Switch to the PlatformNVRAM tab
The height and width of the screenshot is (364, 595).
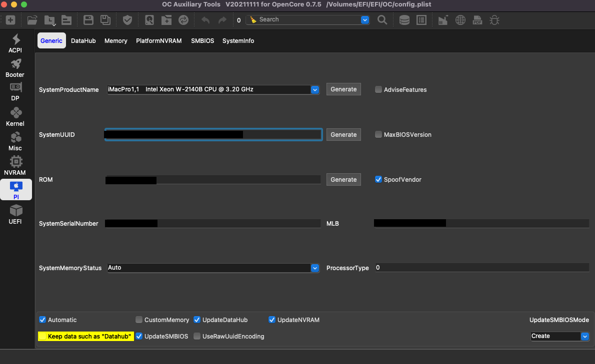(x=158, y=41)
